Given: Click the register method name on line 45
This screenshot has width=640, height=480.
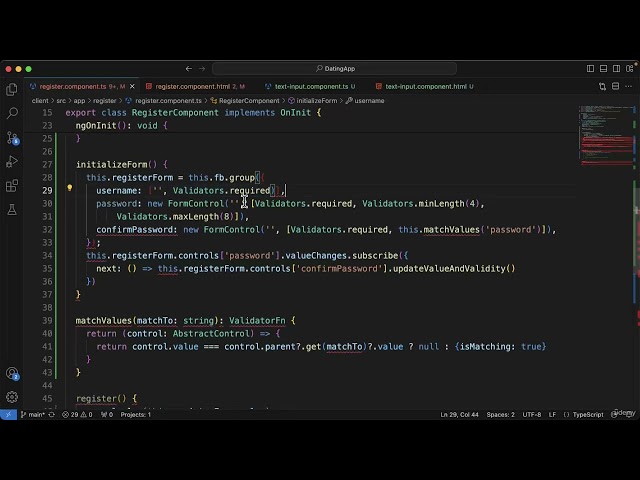Looking at the screenshot, I should click(96, 398).
